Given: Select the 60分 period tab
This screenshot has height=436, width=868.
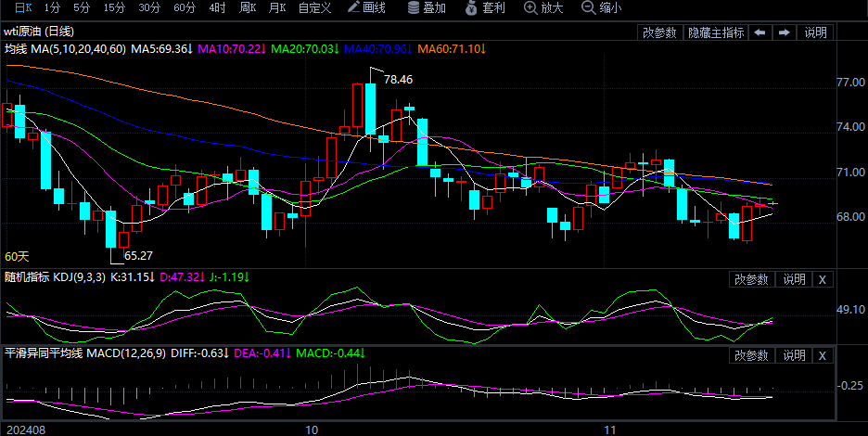Looking at the screenshot, I should pos(185,8).
